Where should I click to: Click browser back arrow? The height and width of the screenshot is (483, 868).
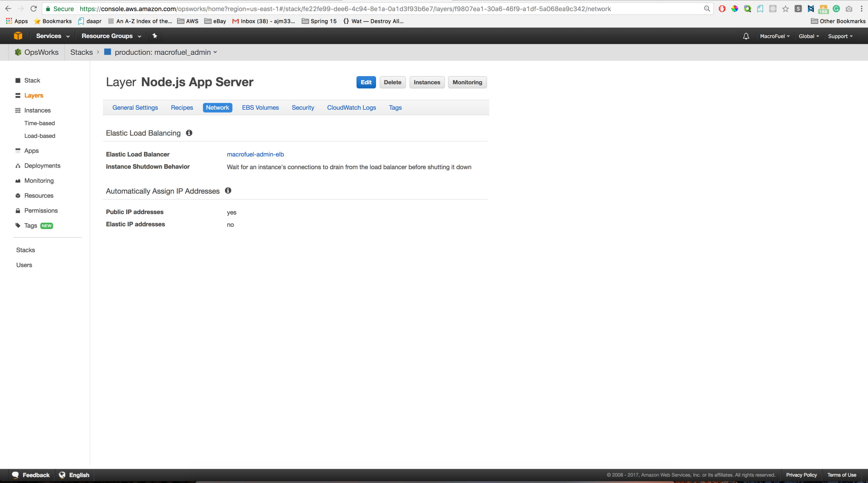click(8, 9)
